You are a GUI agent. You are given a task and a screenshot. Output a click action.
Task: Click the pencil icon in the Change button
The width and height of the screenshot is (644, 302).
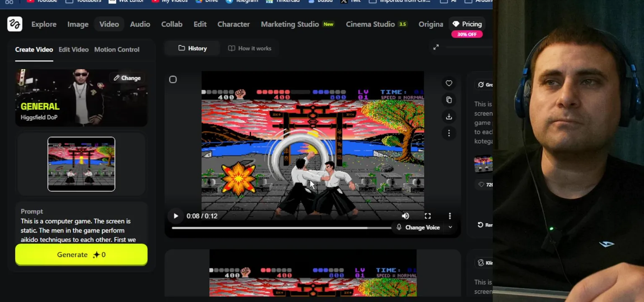[x=117, y=78]
